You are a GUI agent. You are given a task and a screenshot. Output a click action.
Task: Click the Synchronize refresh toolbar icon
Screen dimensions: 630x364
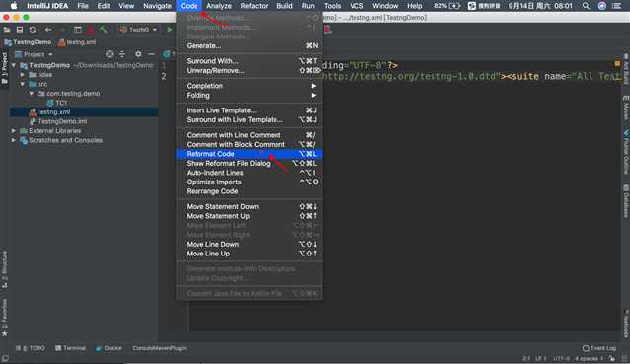click(33, 30)
